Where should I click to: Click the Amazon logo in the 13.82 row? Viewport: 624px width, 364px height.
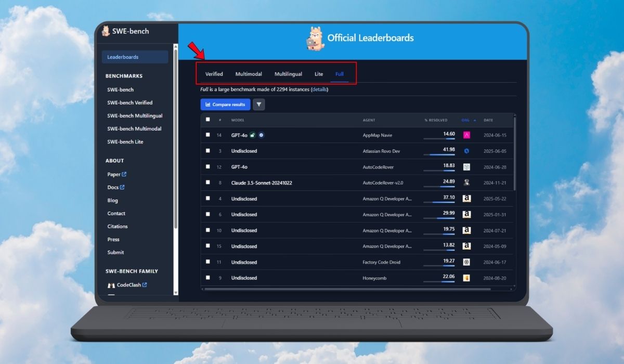point(467,246)
